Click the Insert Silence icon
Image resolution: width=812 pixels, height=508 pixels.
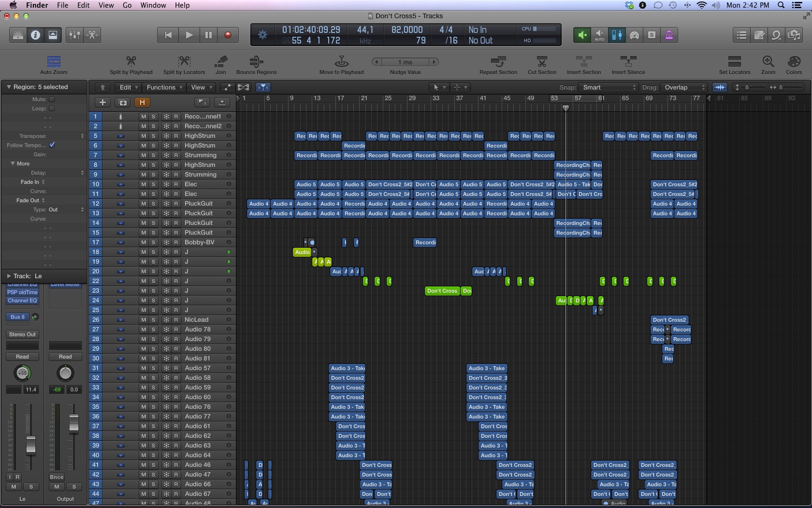point(628,61)
